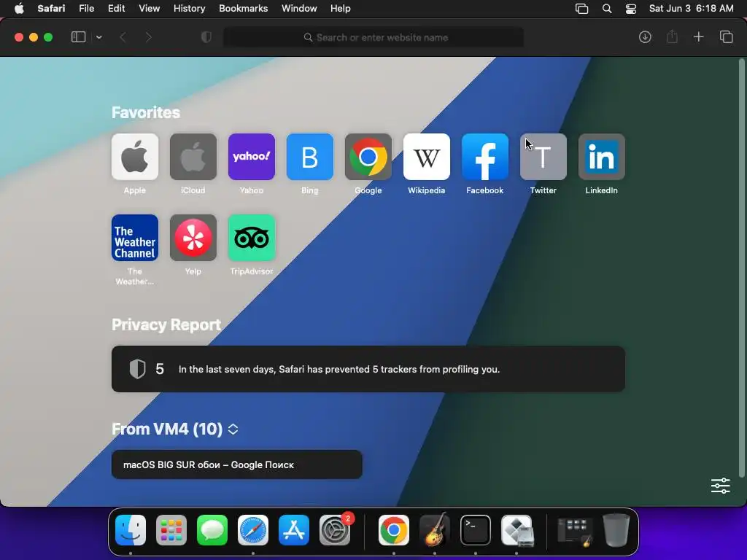Click the Privacy Report heading

point(166,324)
